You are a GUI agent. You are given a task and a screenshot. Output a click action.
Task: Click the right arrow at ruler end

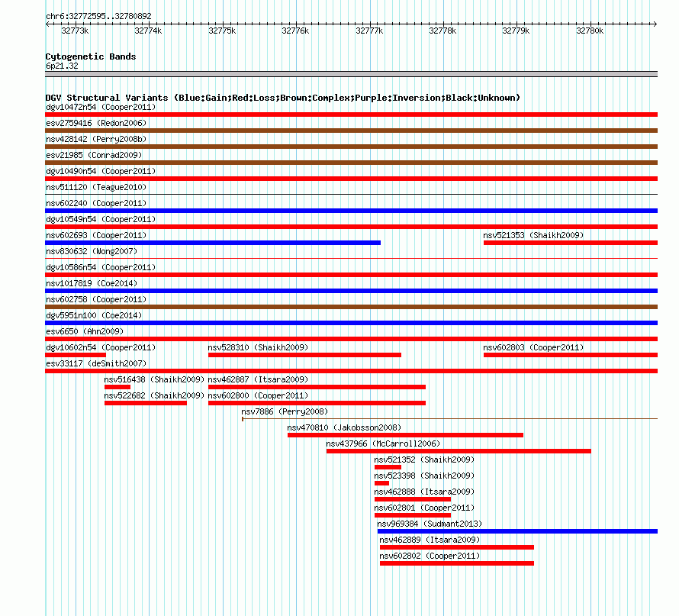(x=655, y=24)
